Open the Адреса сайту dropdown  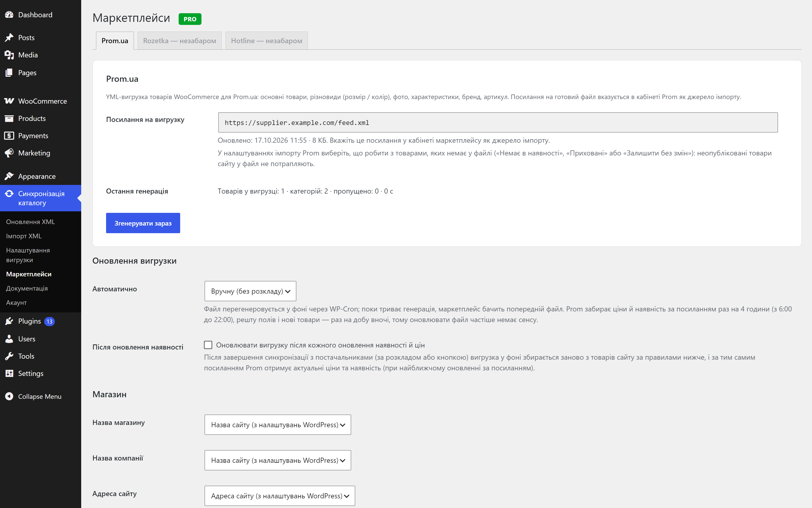pos(280,496)
